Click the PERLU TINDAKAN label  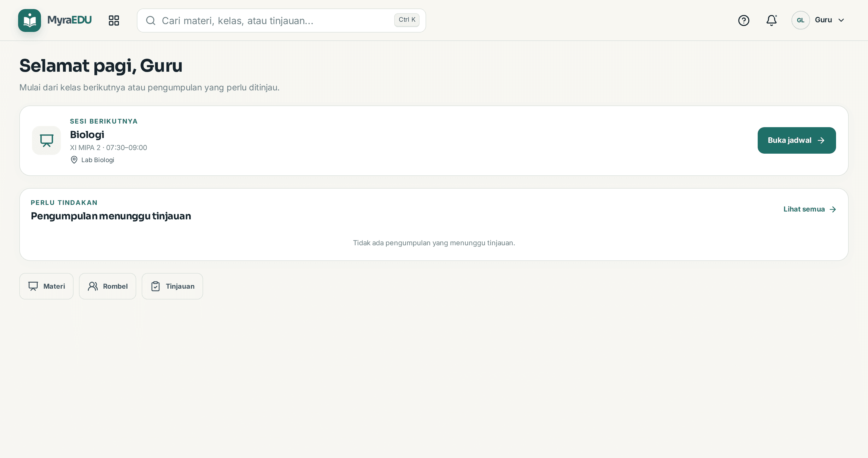point(64,203)
